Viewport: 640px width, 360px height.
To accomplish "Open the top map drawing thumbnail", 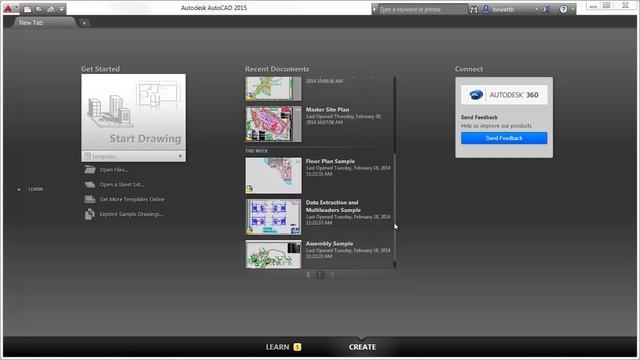I will point(273,89).
